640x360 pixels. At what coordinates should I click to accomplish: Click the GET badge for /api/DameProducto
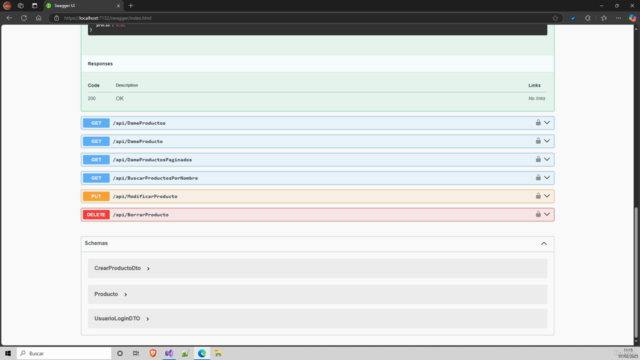pos(96,141)
